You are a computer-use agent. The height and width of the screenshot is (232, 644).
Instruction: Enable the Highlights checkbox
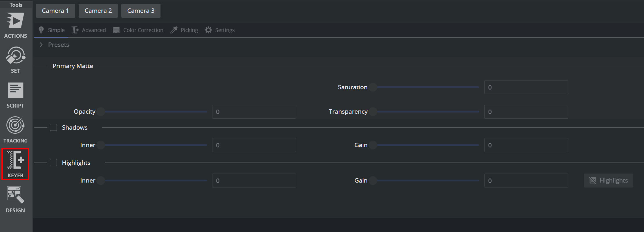tap(53, 163)
